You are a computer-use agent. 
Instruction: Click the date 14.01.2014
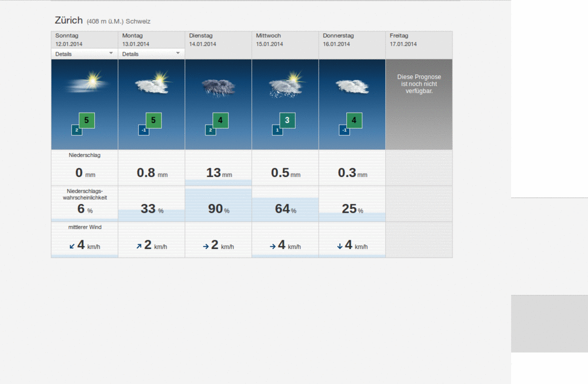(203, 44)
